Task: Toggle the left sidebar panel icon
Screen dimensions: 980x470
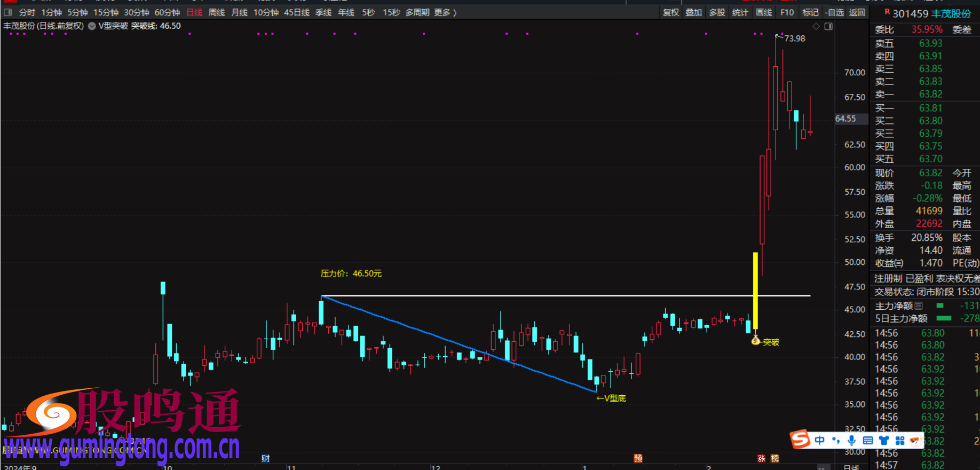Action: 7,12
